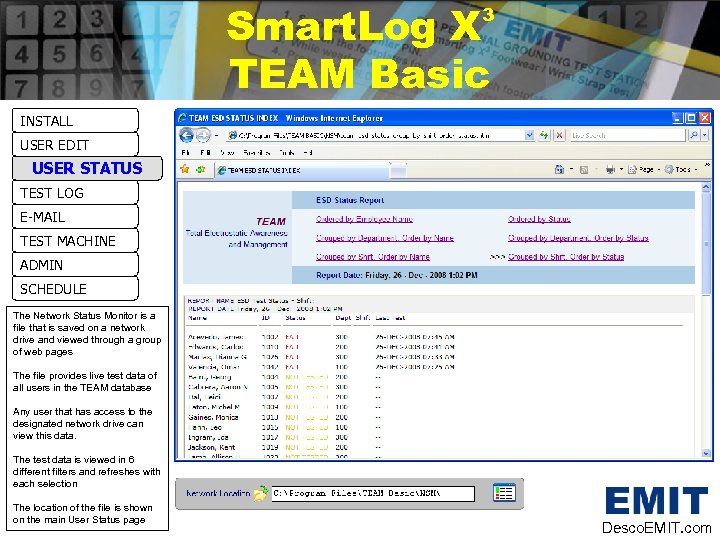Viewport: 720px width, 540px height.
Task: Click the search magnifier icon
Action: tap(693, 135)
